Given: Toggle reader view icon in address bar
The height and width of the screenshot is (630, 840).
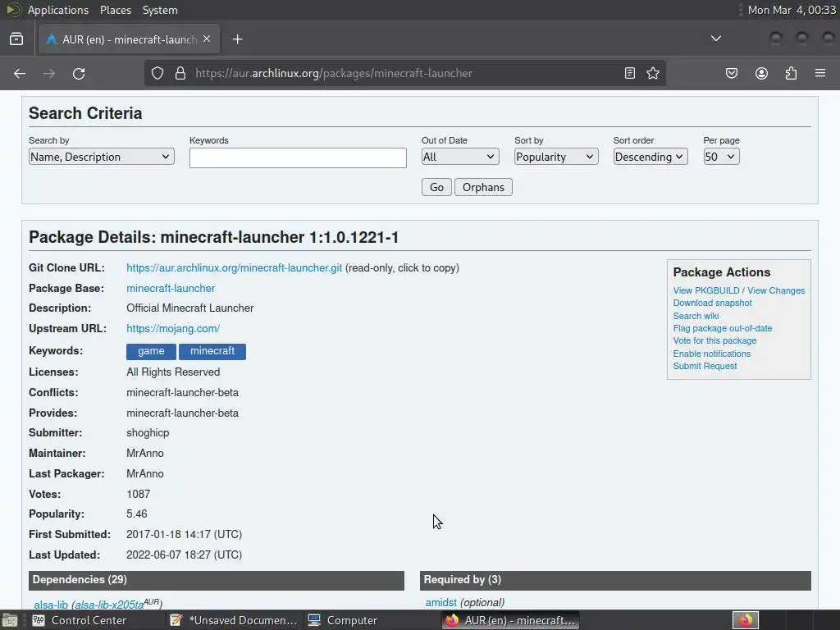Looking at the screenshot, I should click(x=630, y=73).
